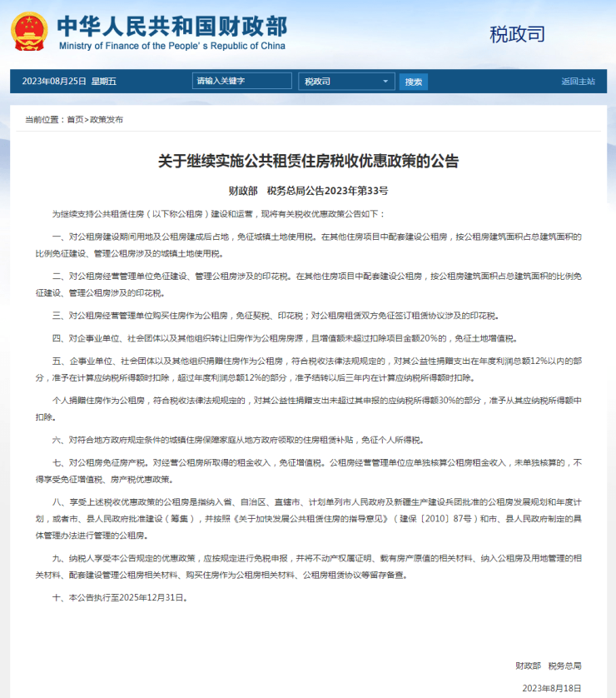Screen dimensions: 616x698
Task: Click the paragraph beginning 为继续支持公共租赁住房
Action: click(218, 214)
